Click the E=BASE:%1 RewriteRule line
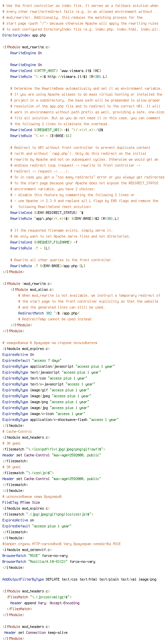 pos(41,136)
